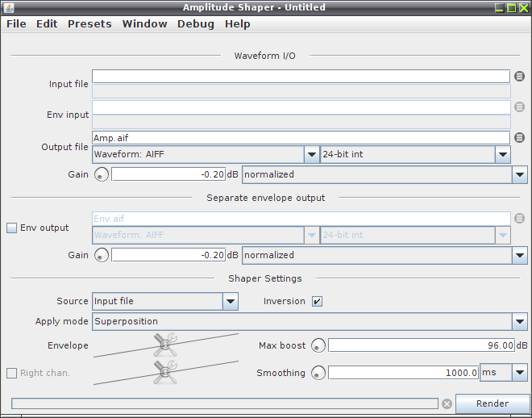
Task: Toggle the Right chan. checkbox
Action: tap(11, 373)
